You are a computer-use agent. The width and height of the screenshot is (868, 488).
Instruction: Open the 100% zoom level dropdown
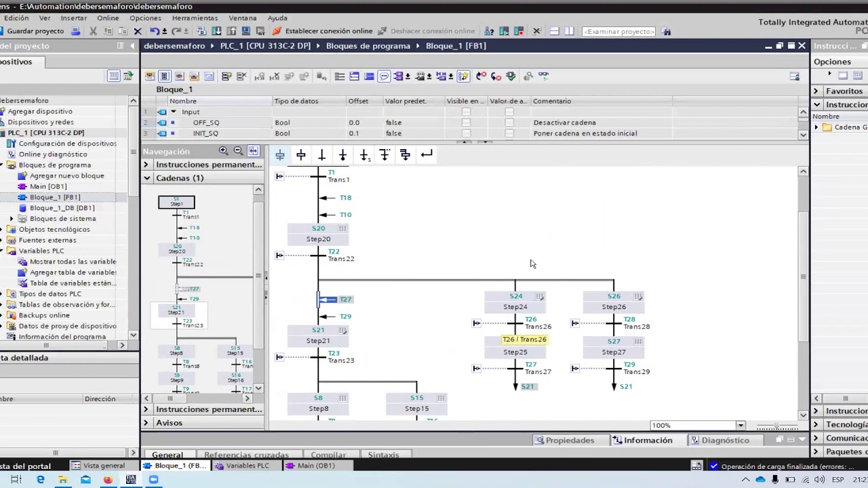[x=741, y=426]
